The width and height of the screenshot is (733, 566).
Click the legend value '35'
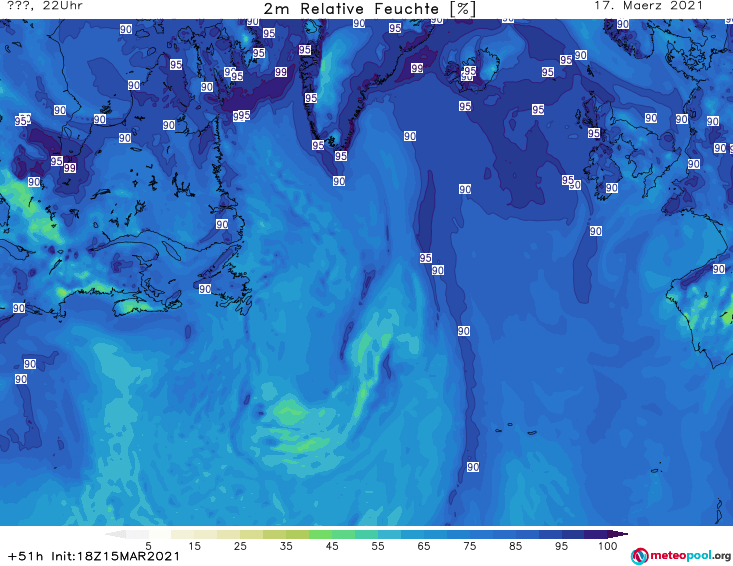(286, 546)
